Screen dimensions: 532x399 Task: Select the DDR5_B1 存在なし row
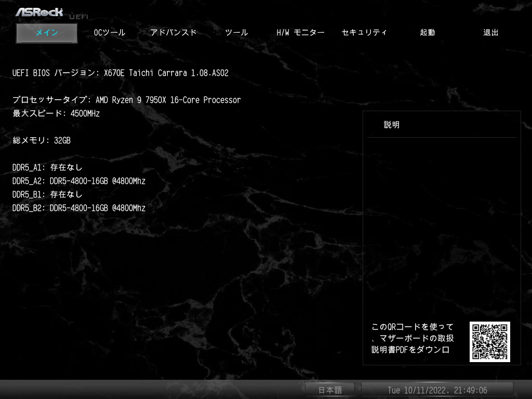[x=47, y=194]
